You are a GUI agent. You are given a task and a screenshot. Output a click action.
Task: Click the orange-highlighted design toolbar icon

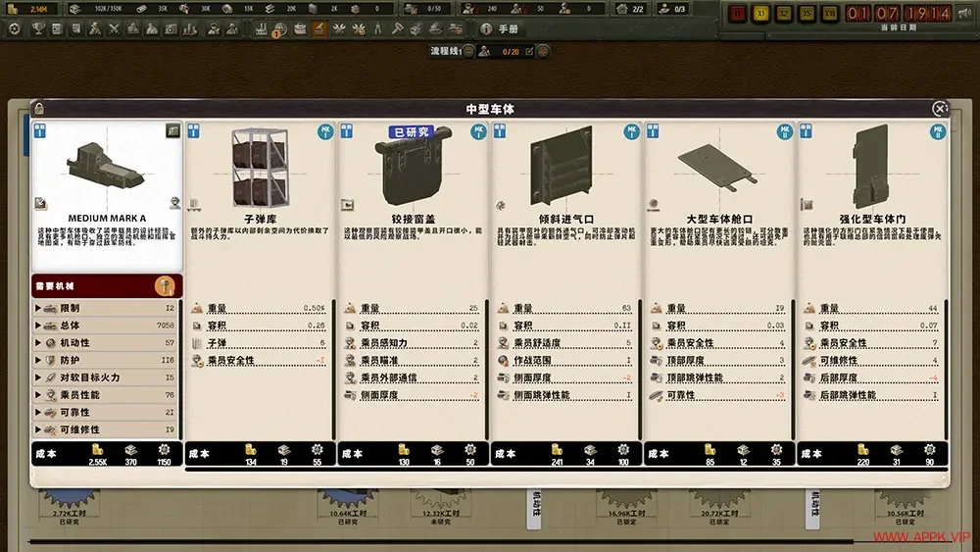(x=319, y=28)
